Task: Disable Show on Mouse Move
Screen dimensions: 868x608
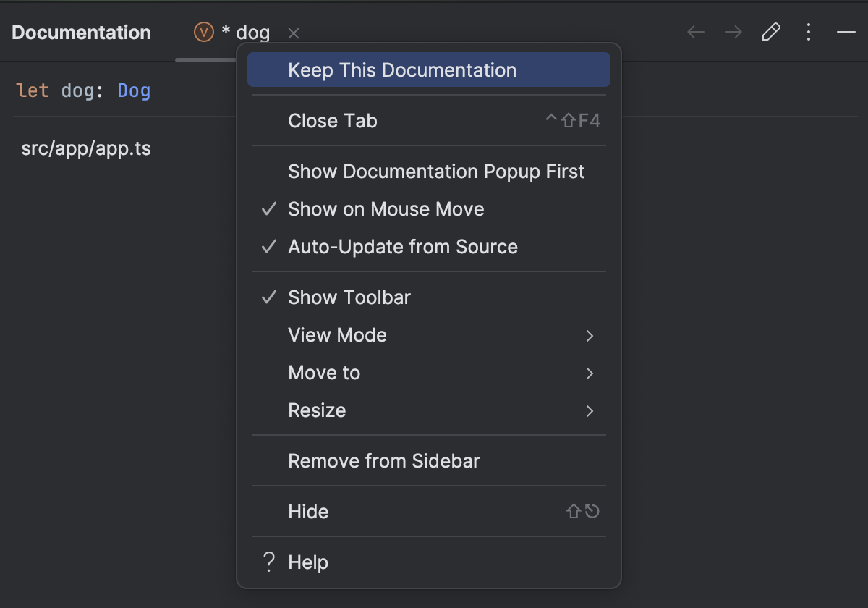Action: coord(386,209)
